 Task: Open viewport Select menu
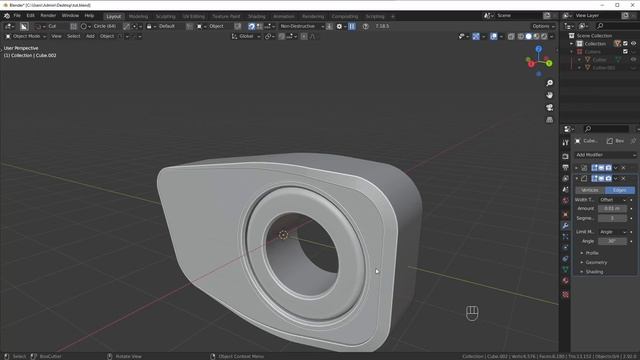coord(73,36)
